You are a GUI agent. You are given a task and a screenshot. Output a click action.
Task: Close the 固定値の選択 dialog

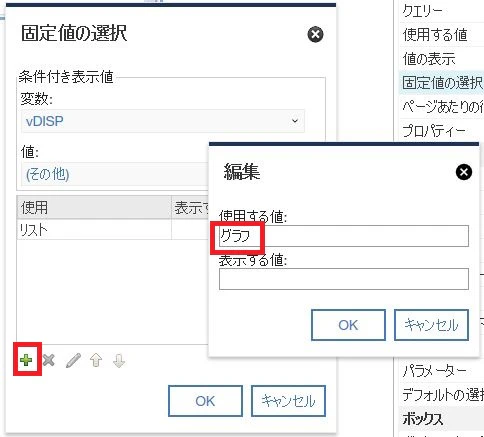pyautogui.click(x=315, y=34)
